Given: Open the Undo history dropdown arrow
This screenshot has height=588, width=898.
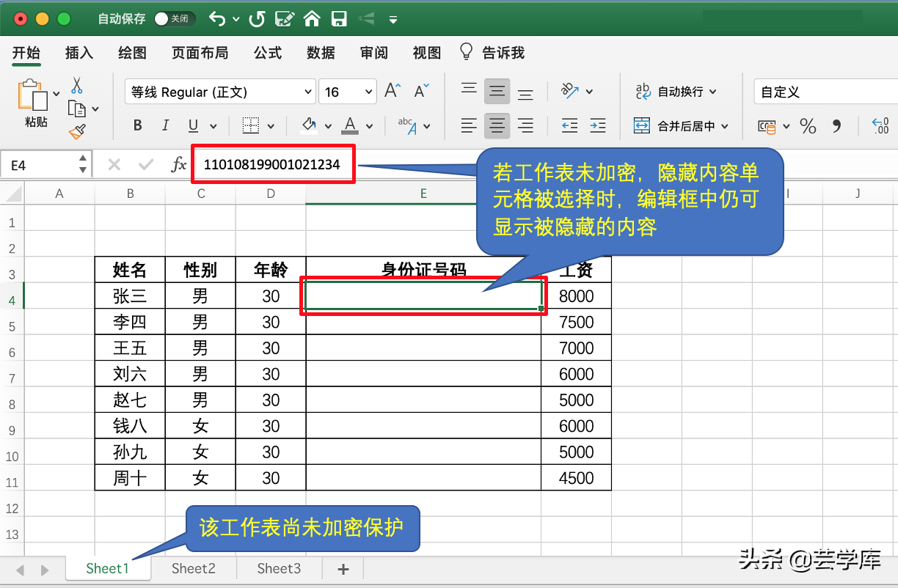Looking at the screenshot, I should tap(236, 20).
